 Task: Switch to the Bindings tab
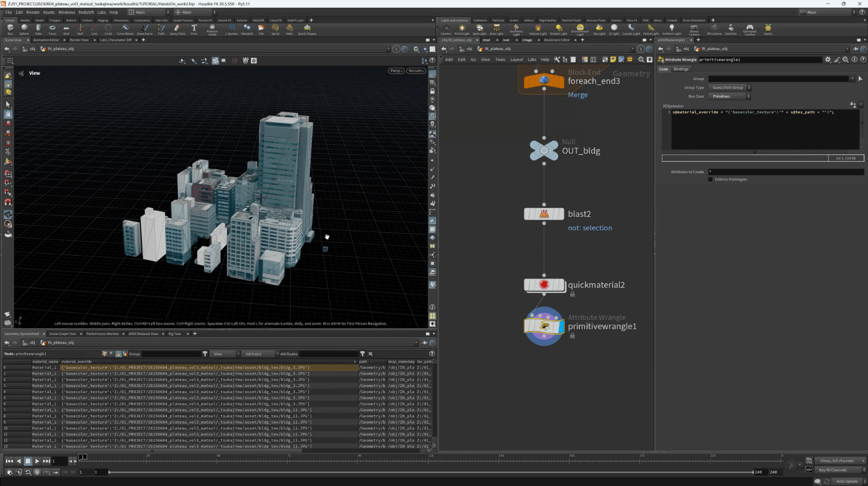pos(681,69)
